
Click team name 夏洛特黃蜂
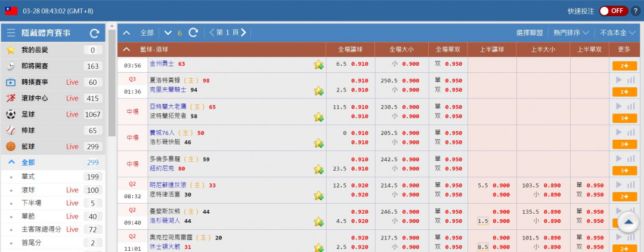pyautogui.click(x=165, y=81)
